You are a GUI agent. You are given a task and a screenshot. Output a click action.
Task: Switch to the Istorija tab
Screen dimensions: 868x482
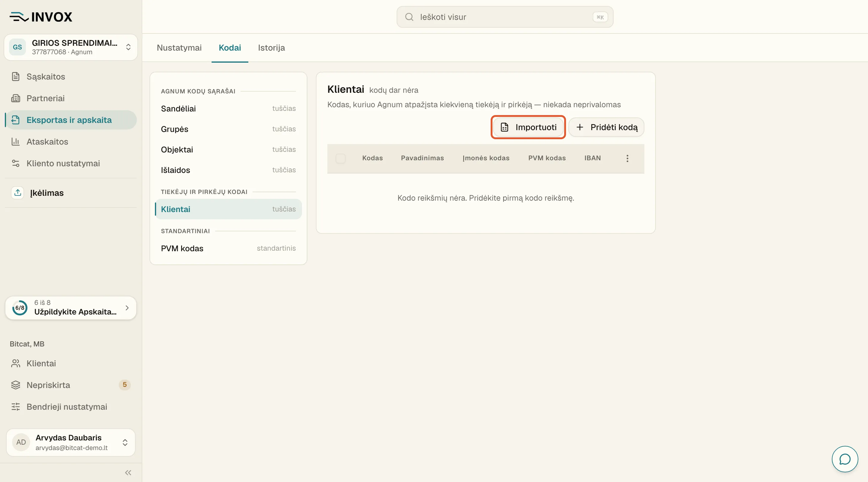[272, 48]
